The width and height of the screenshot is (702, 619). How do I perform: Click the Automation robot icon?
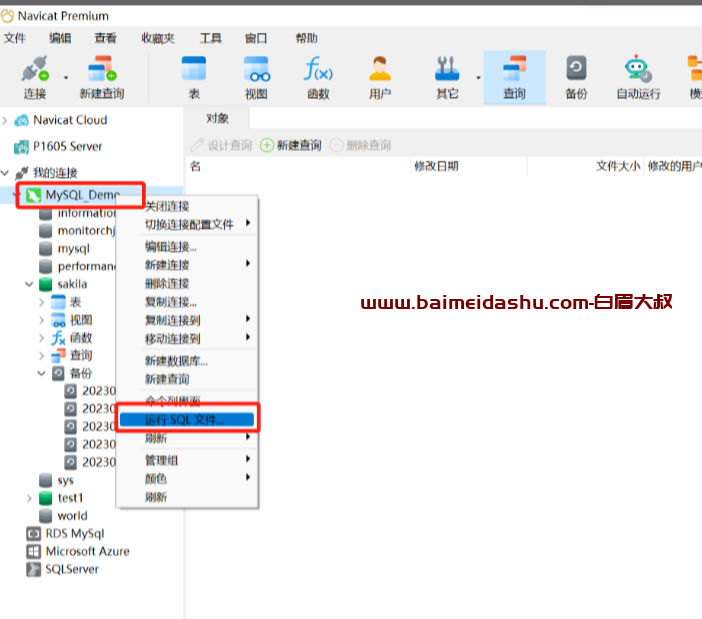point(638,68)
